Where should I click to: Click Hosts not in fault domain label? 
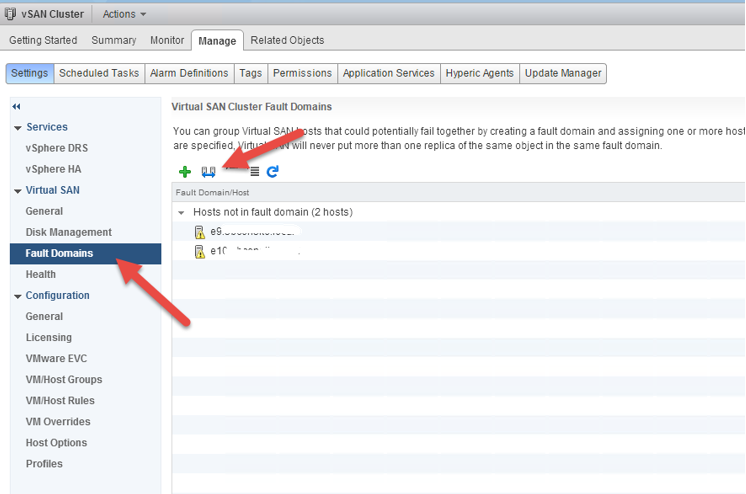[x=273, y=212]
